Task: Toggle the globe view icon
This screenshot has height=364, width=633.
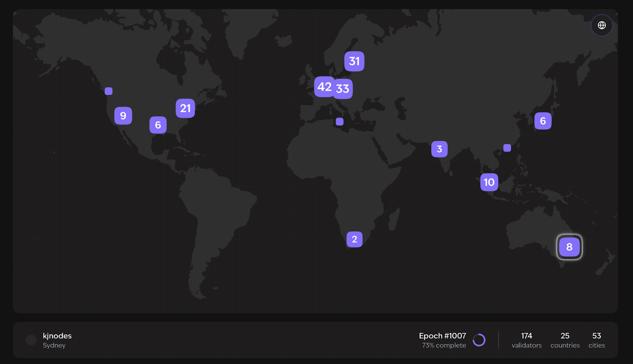Action: coord(601,25)
